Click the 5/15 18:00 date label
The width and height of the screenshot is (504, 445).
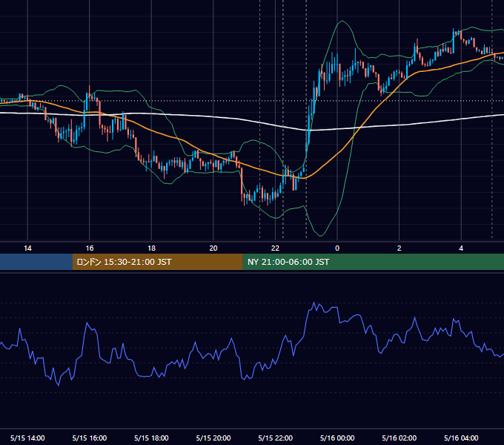pos(151,438)
